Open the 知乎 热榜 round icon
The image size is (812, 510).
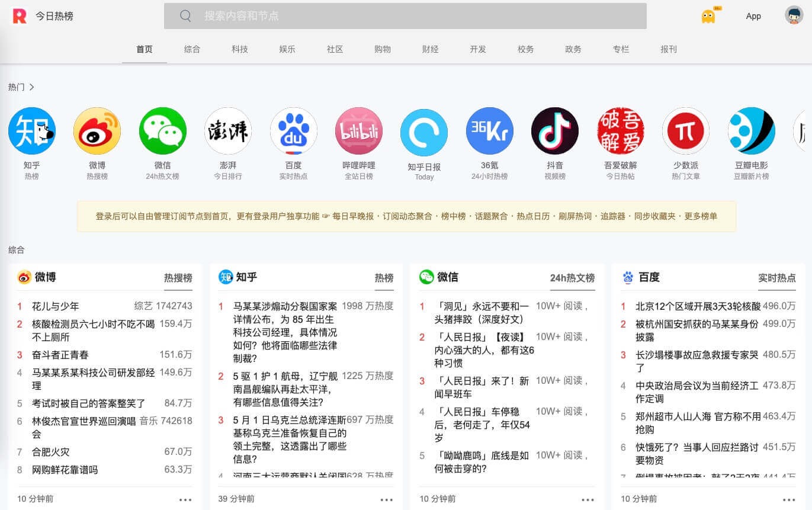click(32, 131)
